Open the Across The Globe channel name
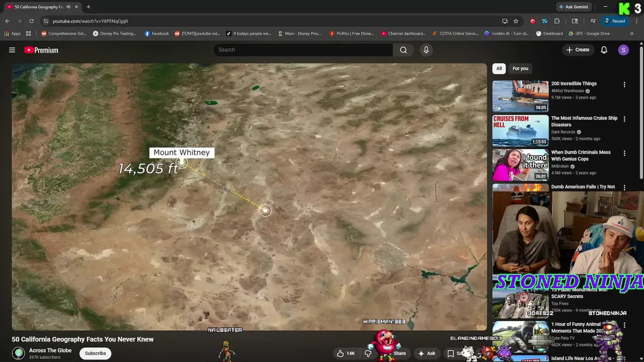This screenshot has height=362, width=644. [50, 350]
